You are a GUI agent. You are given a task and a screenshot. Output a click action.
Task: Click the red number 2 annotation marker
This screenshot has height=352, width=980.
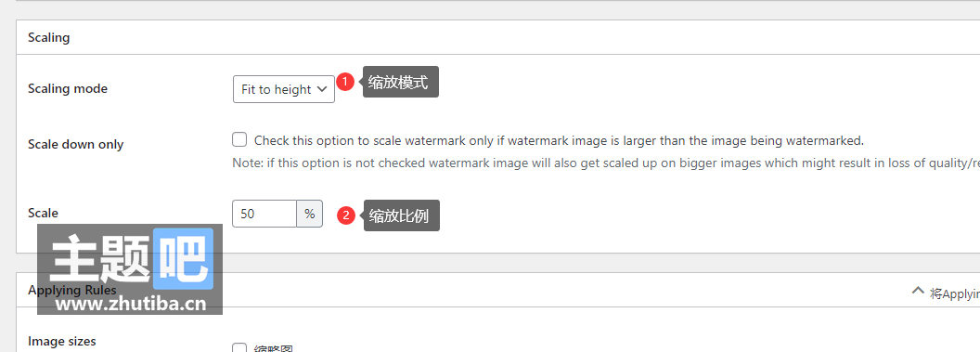coord(346,215)
